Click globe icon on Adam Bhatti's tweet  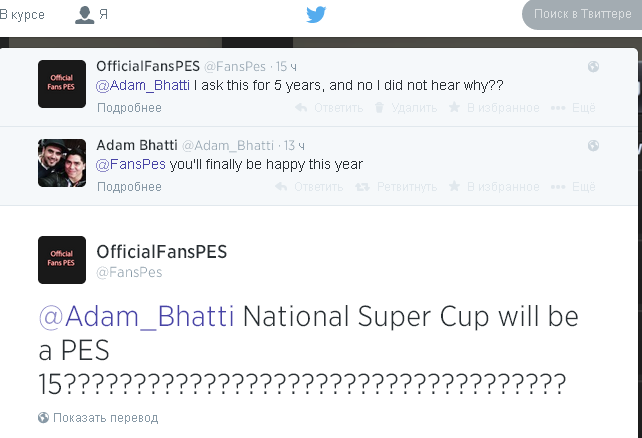click(x=593, y=146)
